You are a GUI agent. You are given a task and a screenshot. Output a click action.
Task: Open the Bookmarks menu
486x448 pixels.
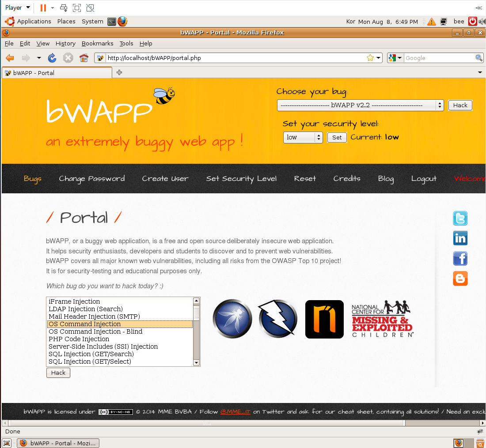click(x=97, y=44)
